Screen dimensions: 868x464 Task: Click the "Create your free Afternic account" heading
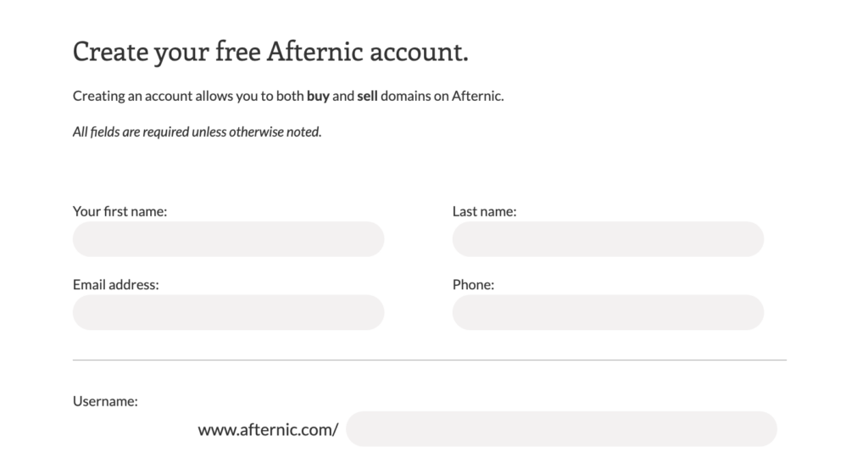[x=270, y=52]
